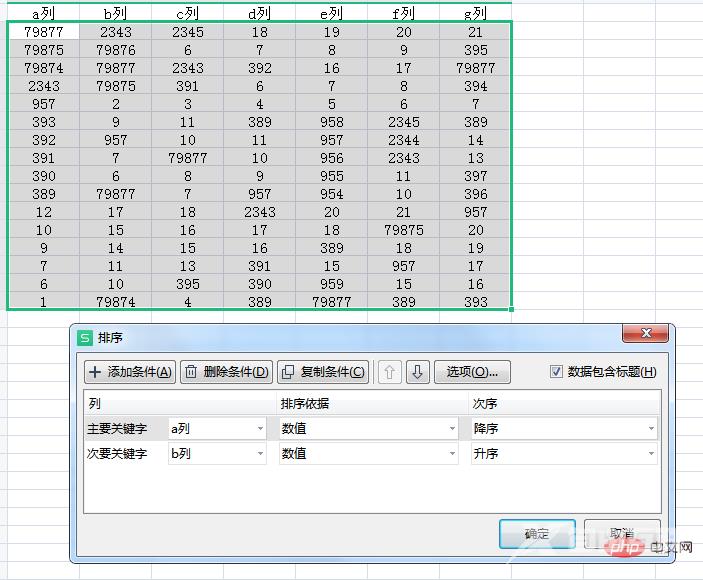Close the sort dialog with red X

[644, 334]
